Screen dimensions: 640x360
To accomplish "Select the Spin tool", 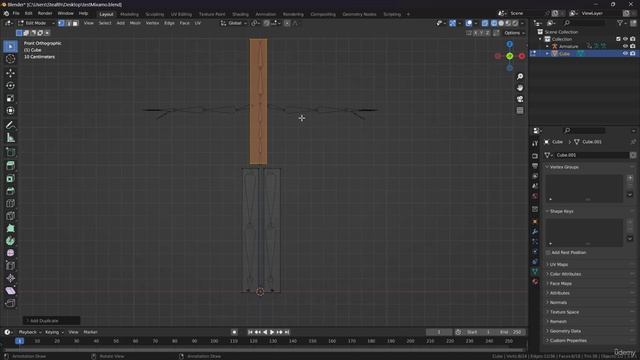I will click(10, 241).
